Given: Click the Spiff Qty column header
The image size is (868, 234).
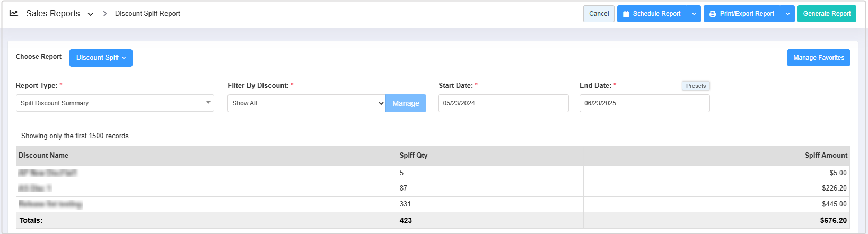Looking at the screenshot, I should 414,156.
